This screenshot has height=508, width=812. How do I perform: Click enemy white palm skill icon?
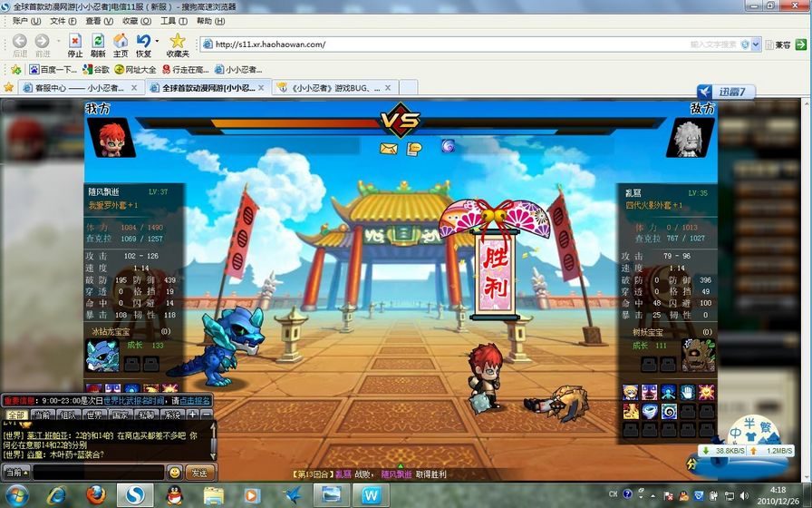[687, 393]
